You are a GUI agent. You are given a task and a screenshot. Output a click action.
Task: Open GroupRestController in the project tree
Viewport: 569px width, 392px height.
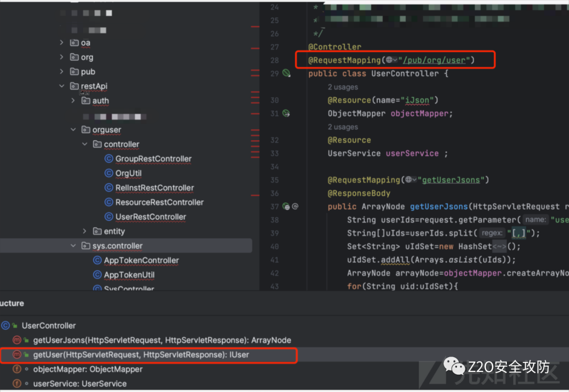[153, 159]
